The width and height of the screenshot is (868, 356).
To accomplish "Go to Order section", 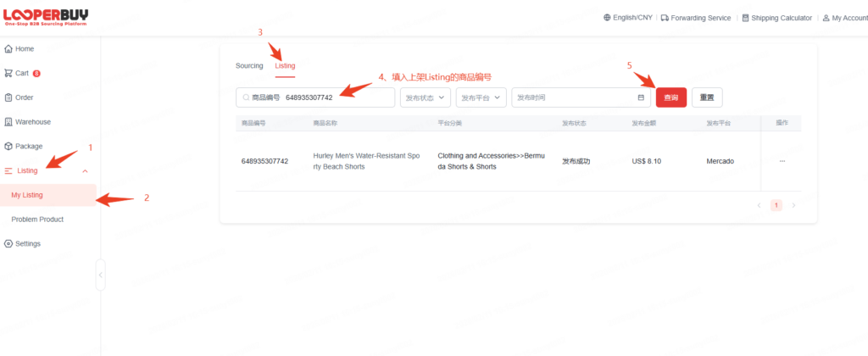I will (x=24, y=97).
